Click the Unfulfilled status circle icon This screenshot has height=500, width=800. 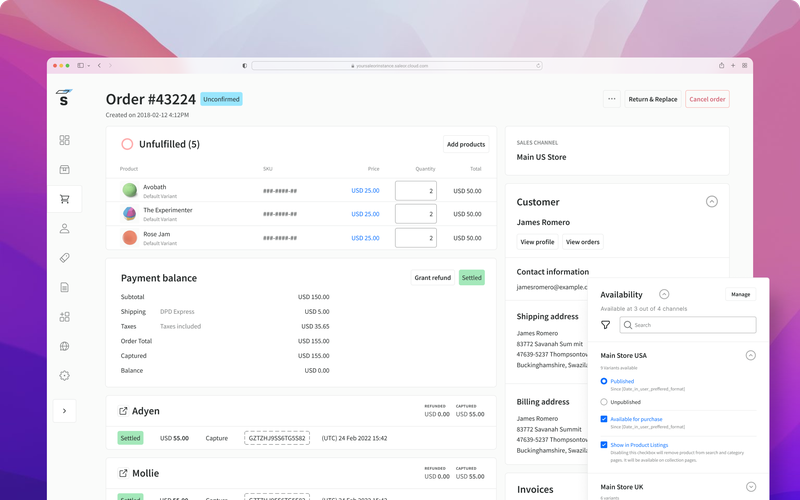pyautogui.click(x=127, y=144)
